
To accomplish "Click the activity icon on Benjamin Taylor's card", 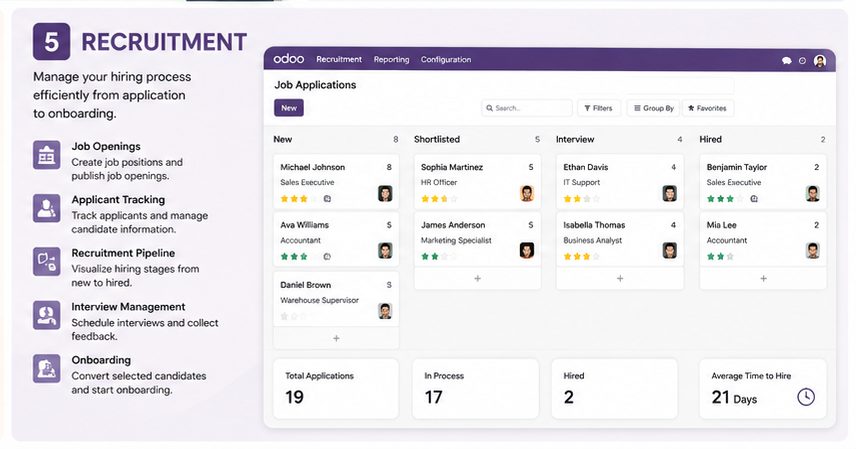I will click(754, 199).
